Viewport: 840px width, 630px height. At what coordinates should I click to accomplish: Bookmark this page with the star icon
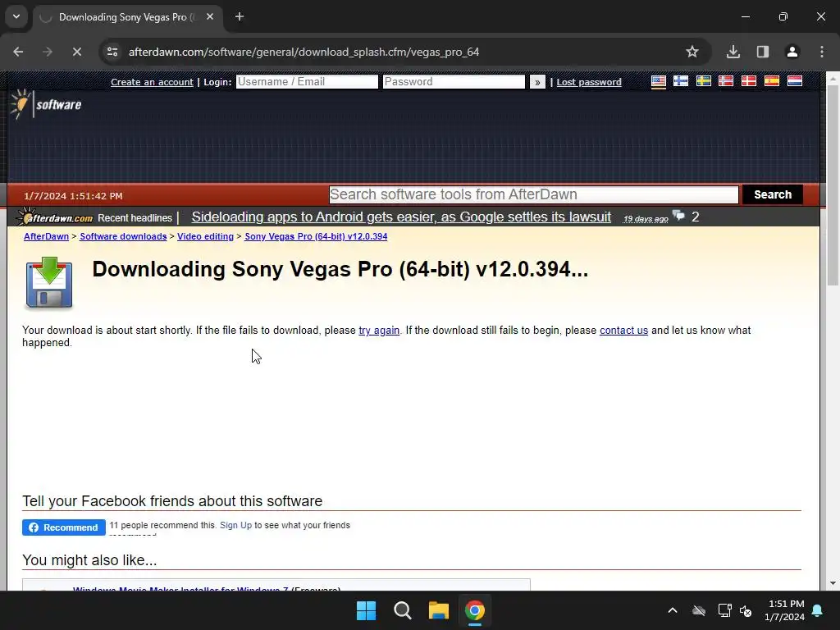point(692,52)
